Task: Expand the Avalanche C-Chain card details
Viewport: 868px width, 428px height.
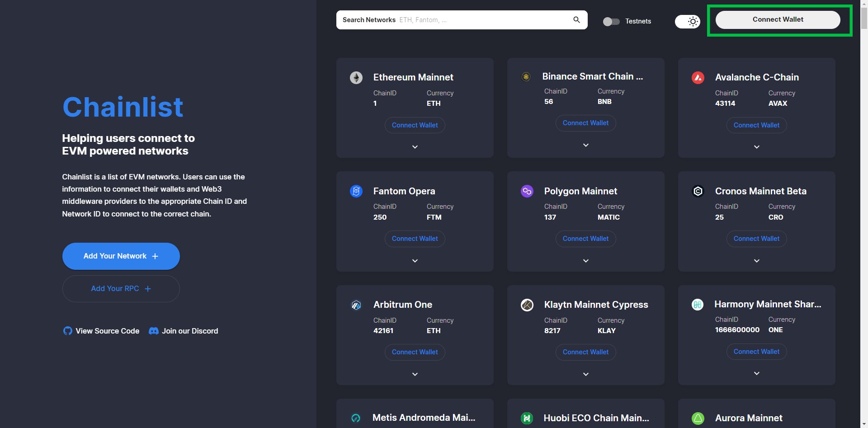Action: (757, 147)
